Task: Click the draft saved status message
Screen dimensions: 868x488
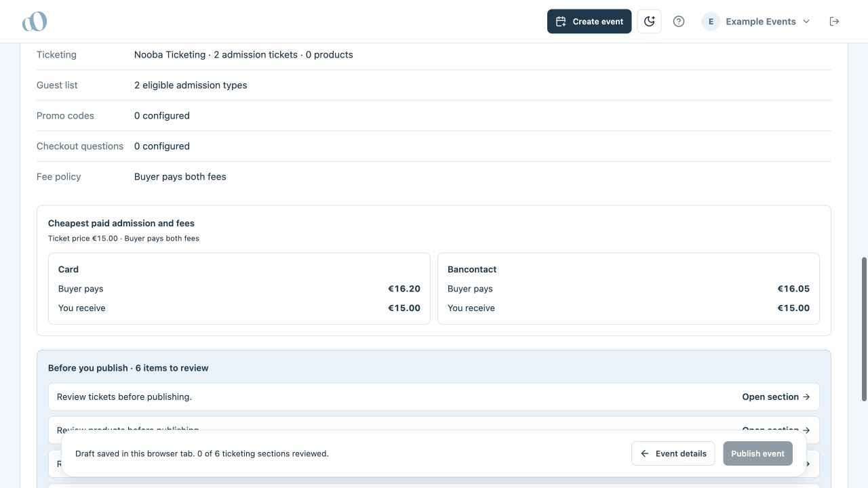Action: (202, 453)
